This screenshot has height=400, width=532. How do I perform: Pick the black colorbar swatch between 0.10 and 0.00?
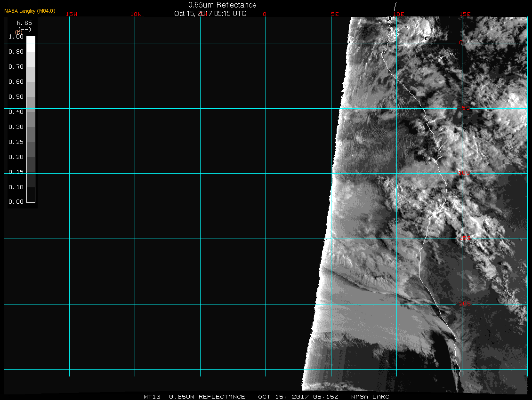(31, 195)
